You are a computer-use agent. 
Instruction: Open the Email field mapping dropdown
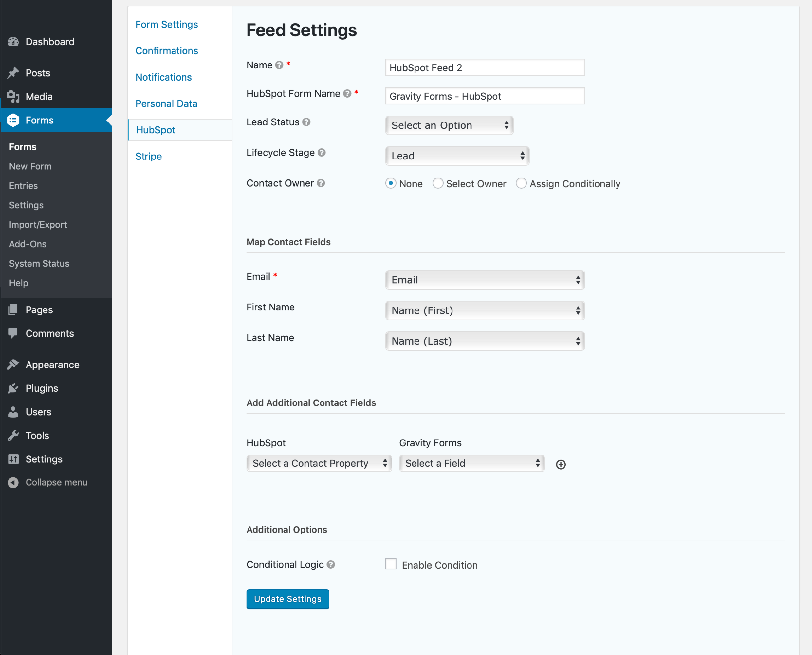(485, 280)
